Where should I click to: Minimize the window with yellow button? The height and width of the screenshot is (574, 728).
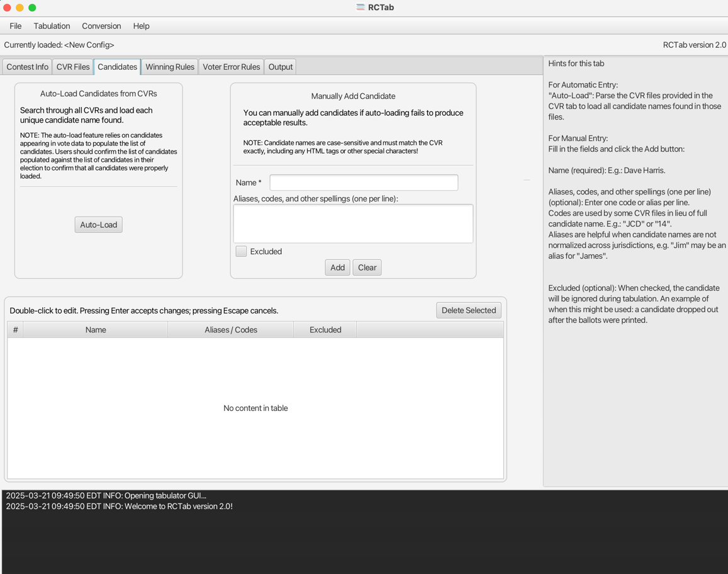pyautogui.click(x=20, y=8)
